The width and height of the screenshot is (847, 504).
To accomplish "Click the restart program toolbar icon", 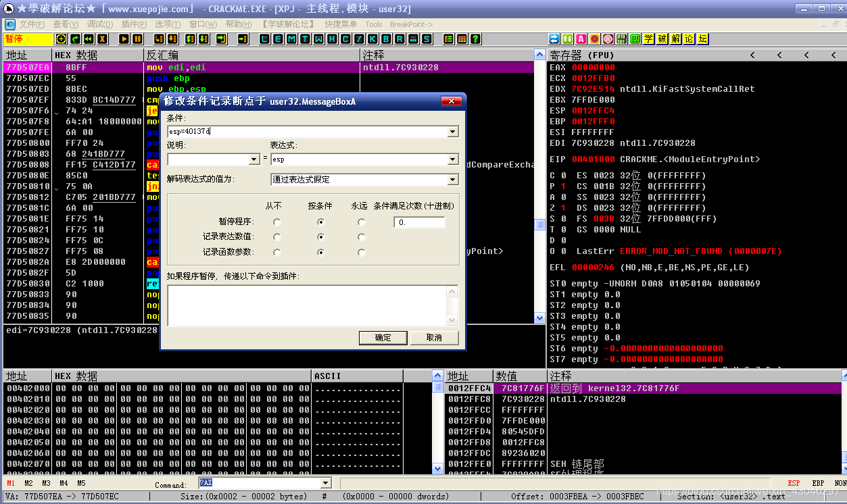I will point(89,39).
